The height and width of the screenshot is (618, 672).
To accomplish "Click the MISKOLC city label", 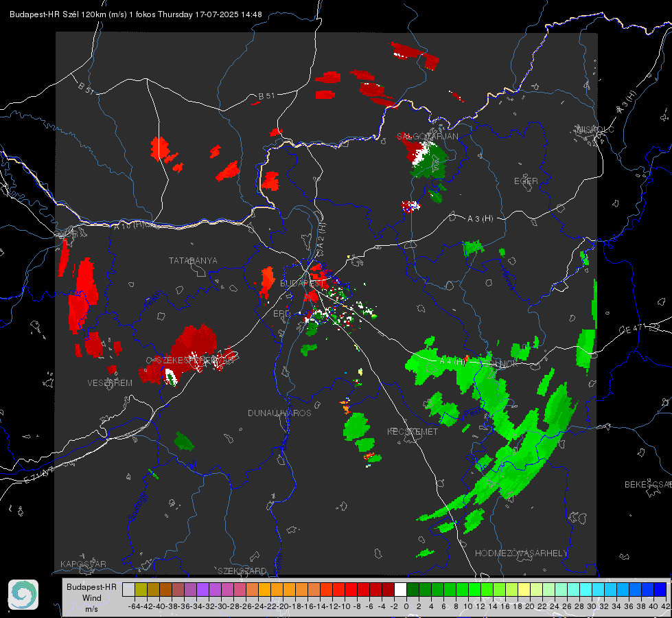I will 595,130.
